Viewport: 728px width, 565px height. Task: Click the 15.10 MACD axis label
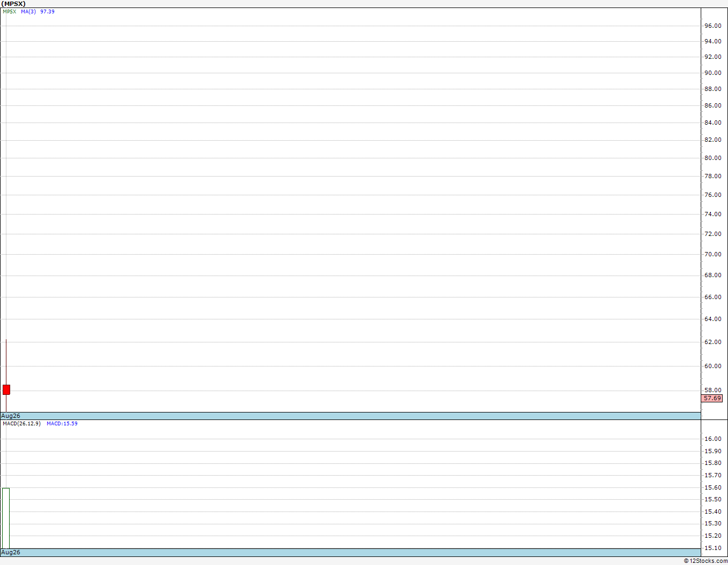(x=712, y=548)
